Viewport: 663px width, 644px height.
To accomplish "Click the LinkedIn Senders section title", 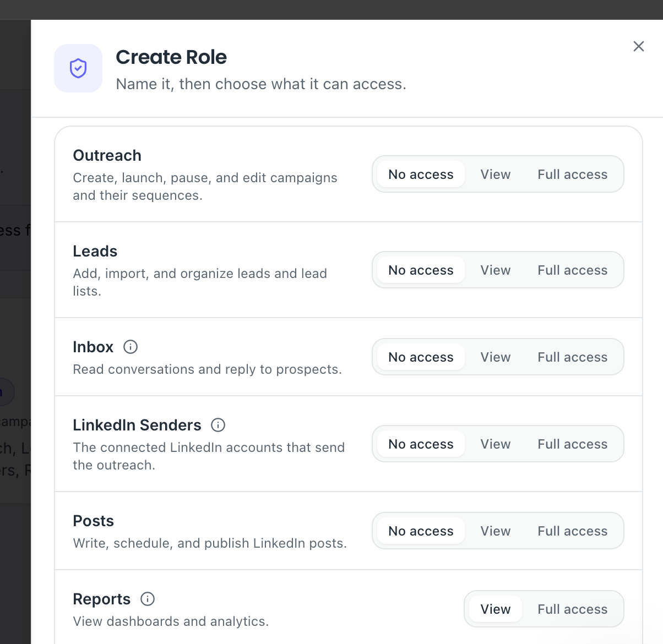I will (x=137, y=425).
